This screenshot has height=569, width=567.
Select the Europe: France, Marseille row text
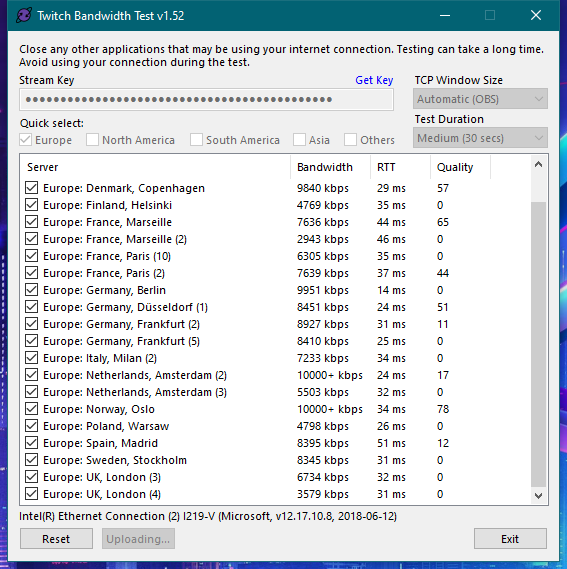[107, 222]
